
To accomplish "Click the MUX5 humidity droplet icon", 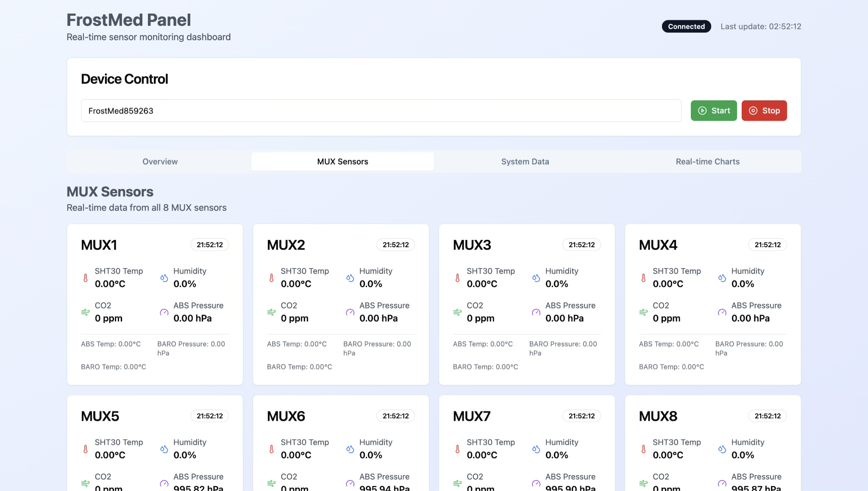I will 164,449.
